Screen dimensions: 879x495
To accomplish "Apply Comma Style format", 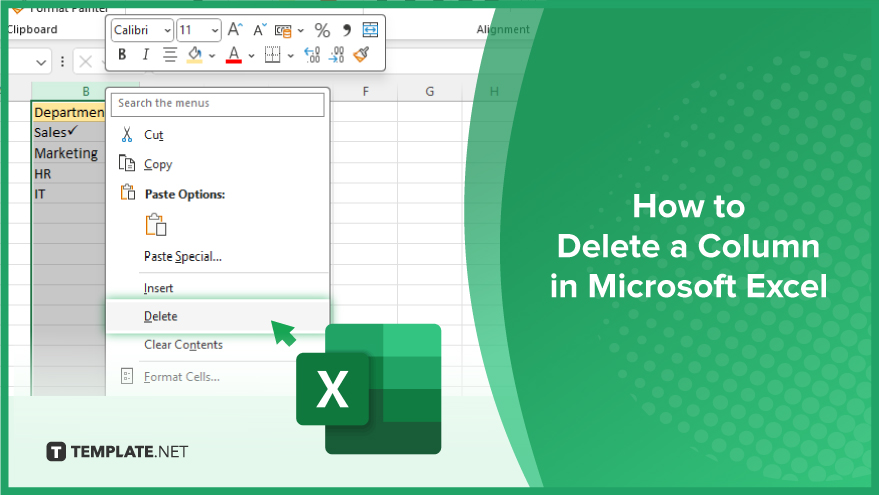I will [x=346, y=30].
